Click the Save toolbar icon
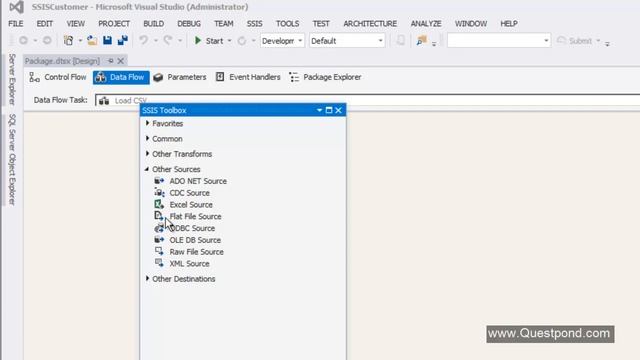Screen dimensions: 640x360 107,40
